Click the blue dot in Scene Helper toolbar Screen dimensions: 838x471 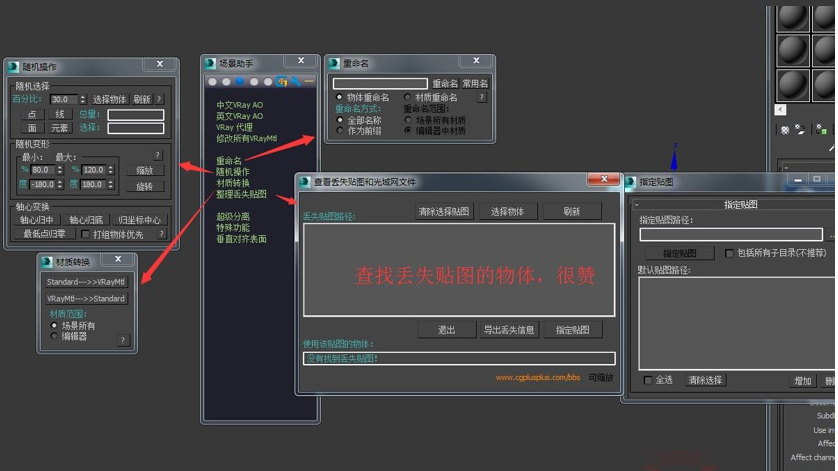pos(240,82)
